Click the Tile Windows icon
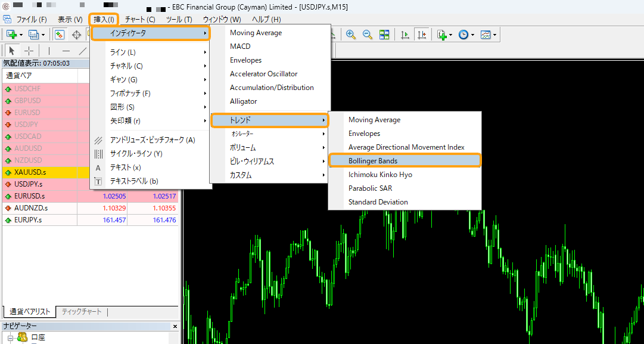Viewport: 644px width, 344px height. (384, 35)
